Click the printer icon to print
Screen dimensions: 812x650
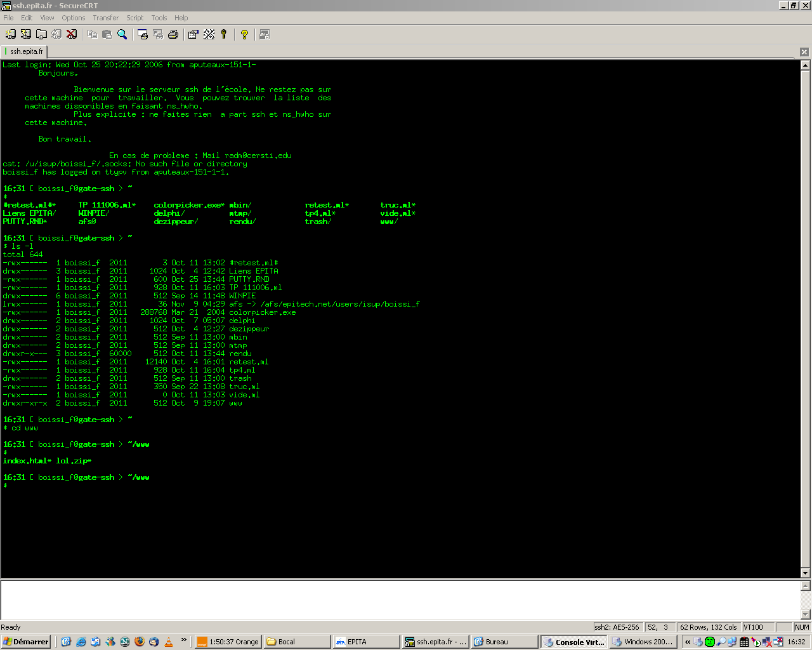[x=173, y=34]
